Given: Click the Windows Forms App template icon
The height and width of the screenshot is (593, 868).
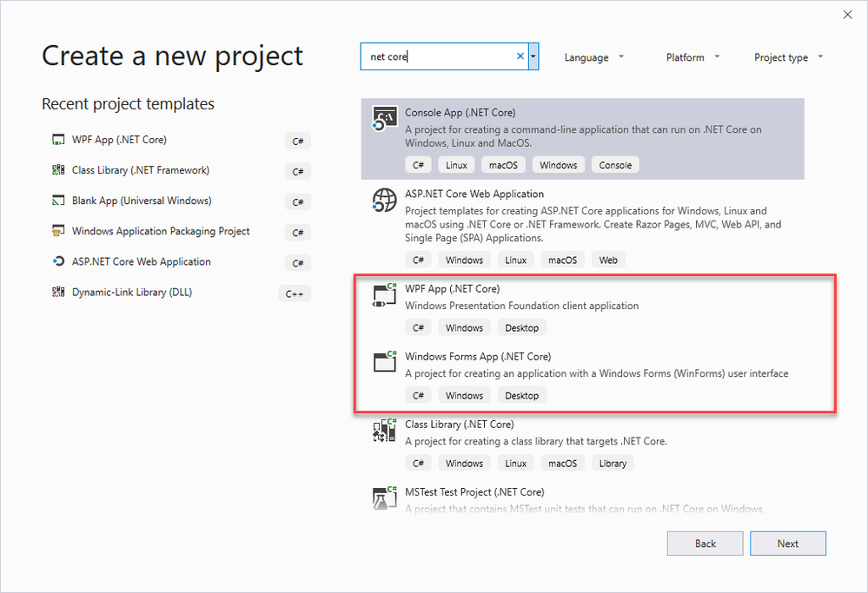Looking at the screenshot, I should pyautogui.click(x=384, y=363).
